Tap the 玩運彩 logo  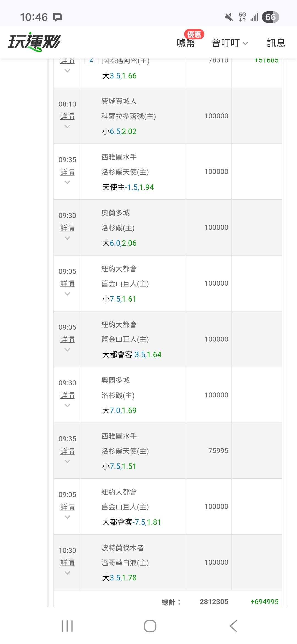point(34,43)
